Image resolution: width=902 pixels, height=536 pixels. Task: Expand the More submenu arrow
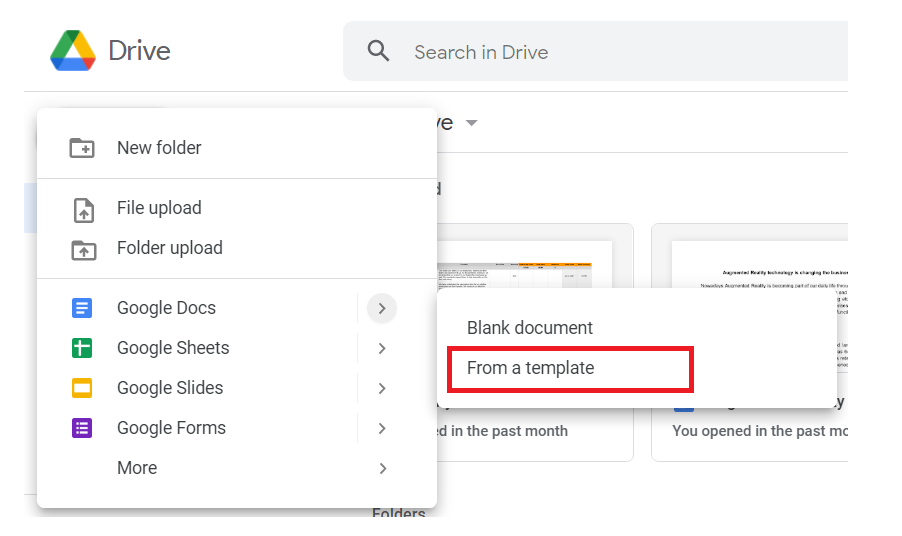point(383,468)
